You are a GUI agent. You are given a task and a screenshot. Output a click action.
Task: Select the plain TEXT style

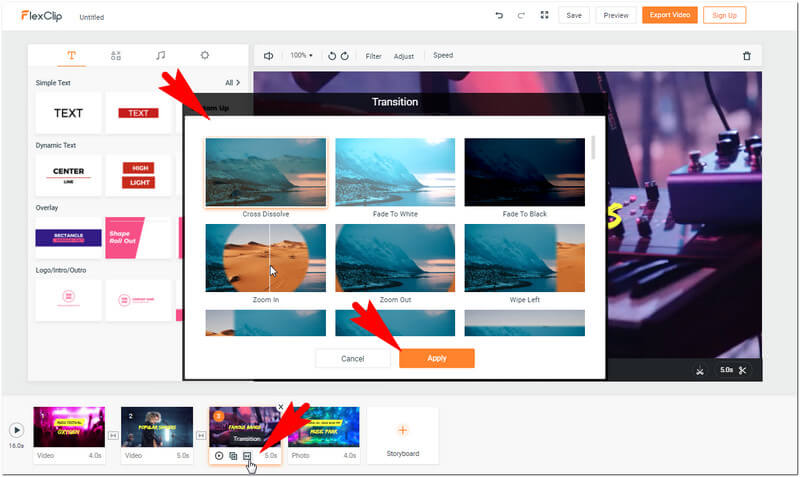68,113
